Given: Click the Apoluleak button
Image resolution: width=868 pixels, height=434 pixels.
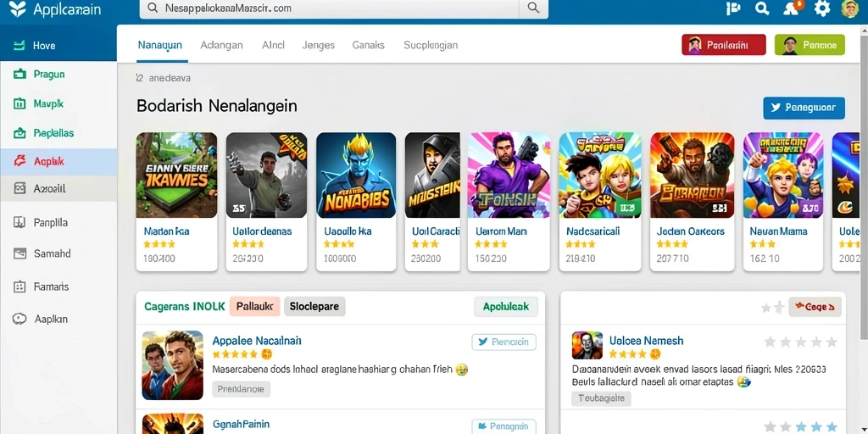Looking at the screenshot, I should coord(506,306).
